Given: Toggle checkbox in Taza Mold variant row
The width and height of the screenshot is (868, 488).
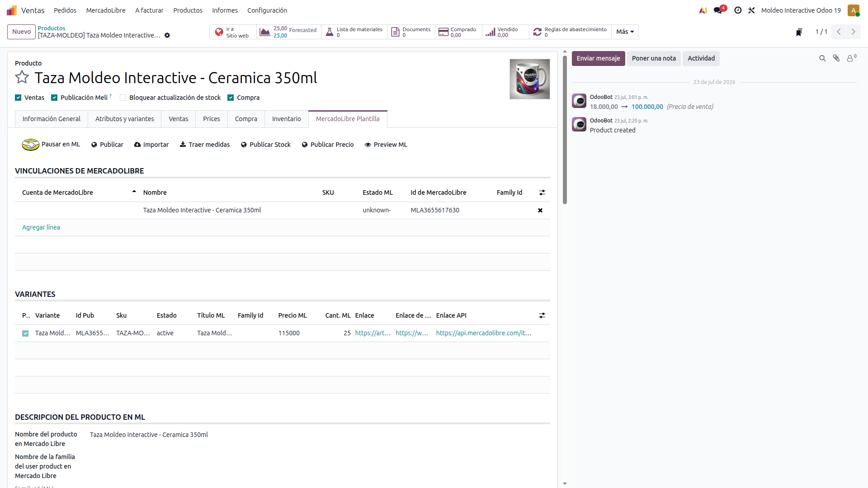Looking at the screenshot, I should click(25, 333).
